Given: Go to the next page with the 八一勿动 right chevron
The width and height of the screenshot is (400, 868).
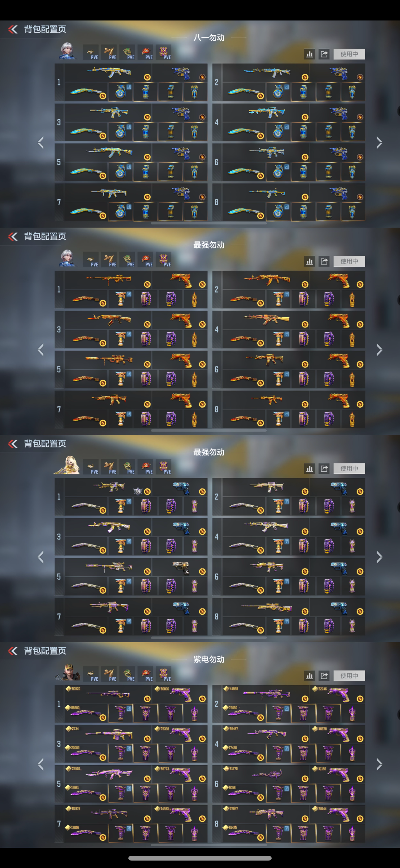Looking at the screenshot, I should coord(379,142).
